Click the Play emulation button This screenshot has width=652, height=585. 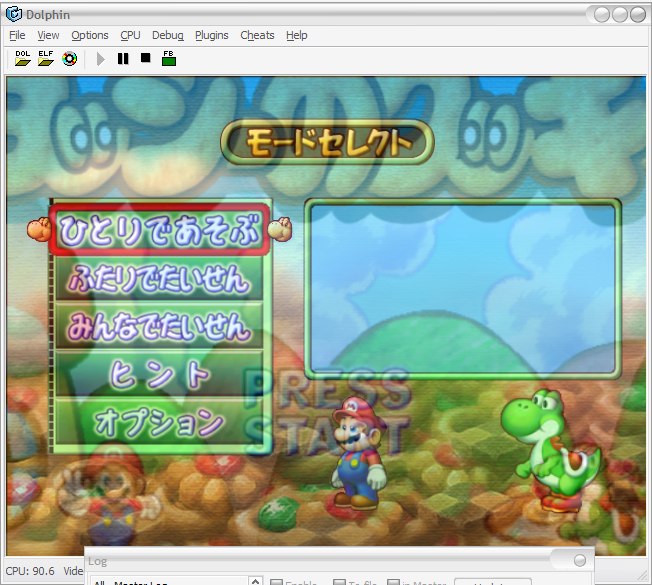[100, 59]
